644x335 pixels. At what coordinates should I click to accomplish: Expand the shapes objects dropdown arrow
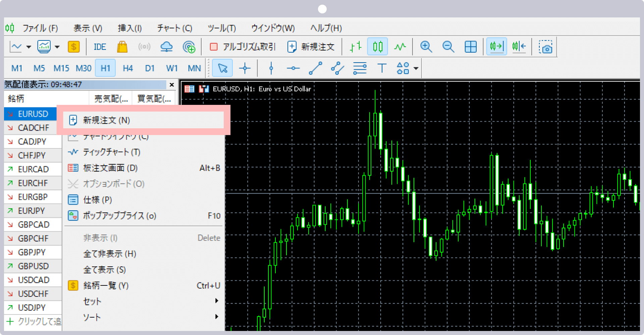(x=416, y=68)
